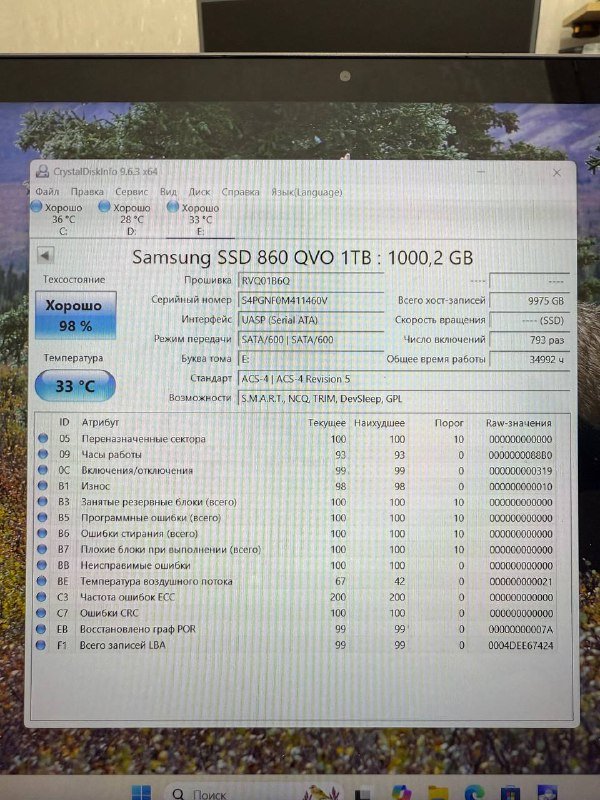
Task: Select the blue status orb for disk C:
Action: [36, 207]
